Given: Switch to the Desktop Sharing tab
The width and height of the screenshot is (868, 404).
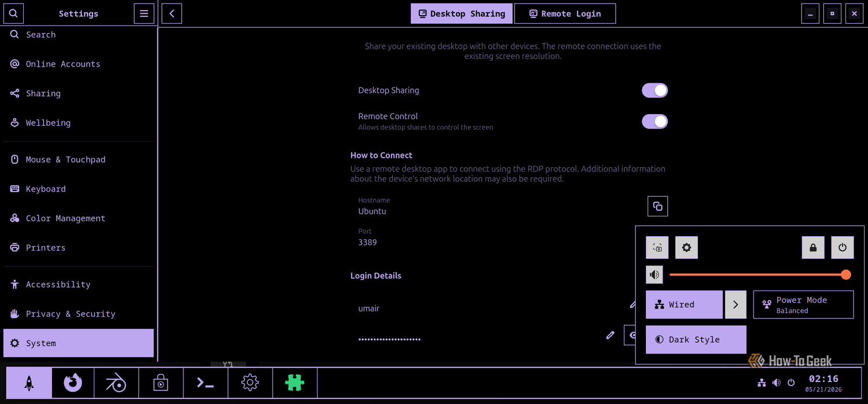Looking at the screenshot, I should (x=462, y=13).
